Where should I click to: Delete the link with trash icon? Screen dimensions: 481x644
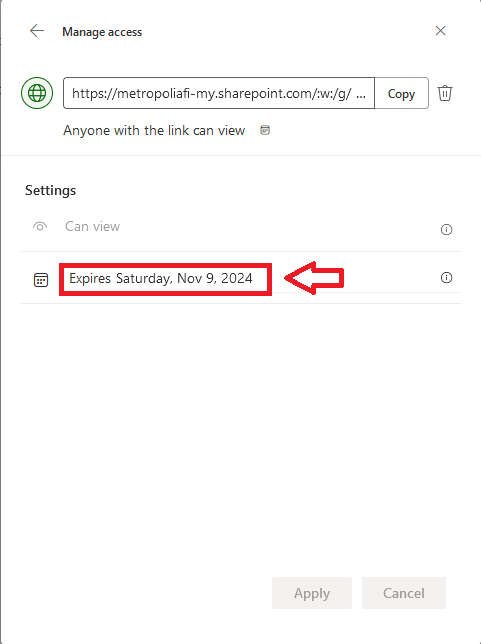coord(445,93)
